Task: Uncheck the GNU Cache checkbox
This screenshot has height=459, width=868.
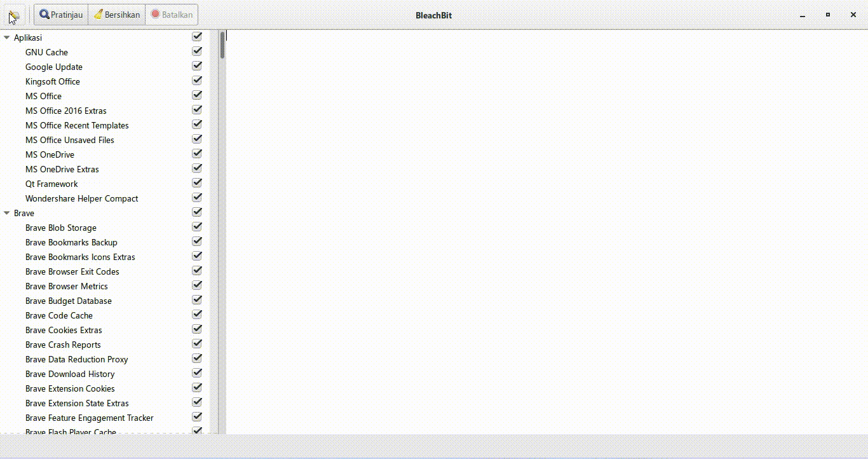Action: 197,51
